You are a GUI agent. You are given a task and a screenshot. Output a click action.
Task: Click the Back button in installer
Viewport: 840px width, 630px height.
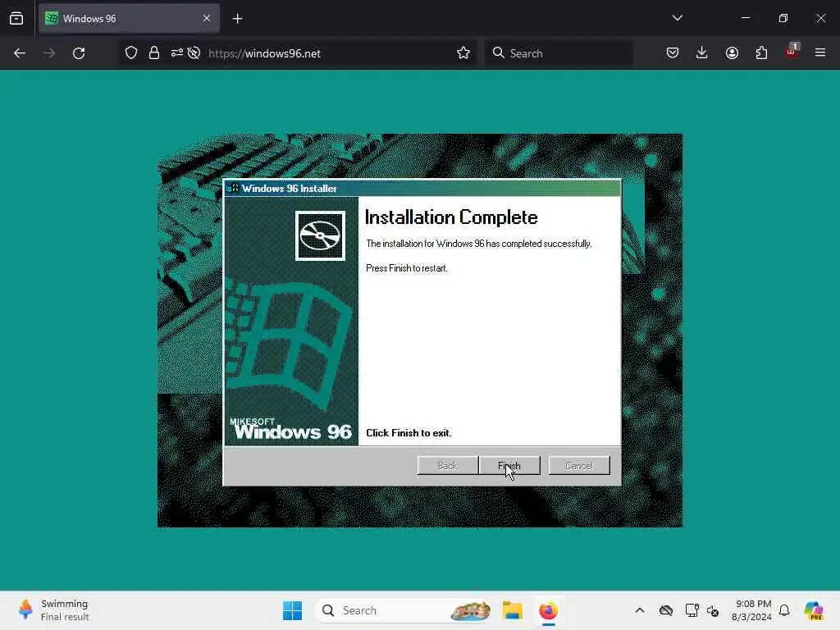click(447, 466)
